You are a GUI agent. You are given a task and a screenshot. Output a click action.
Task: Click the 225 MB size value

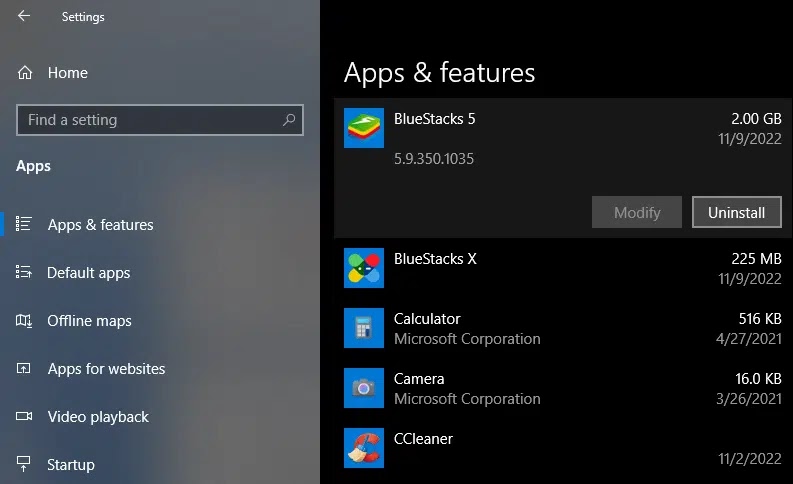click(756, 259)
